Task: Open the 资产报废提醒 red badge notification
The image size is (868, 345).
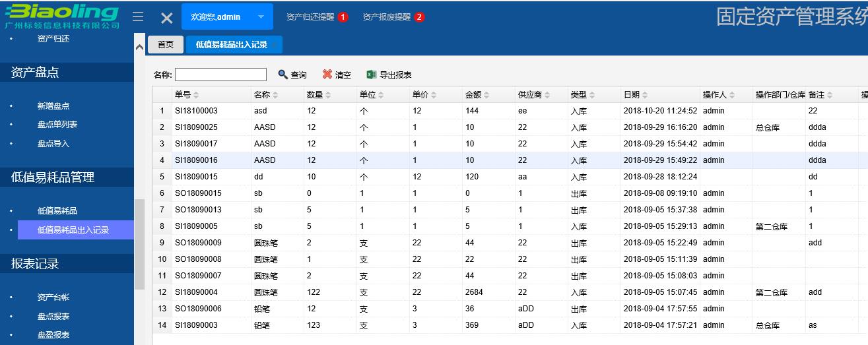Action: pyautogui.click(x=419, y=17)
